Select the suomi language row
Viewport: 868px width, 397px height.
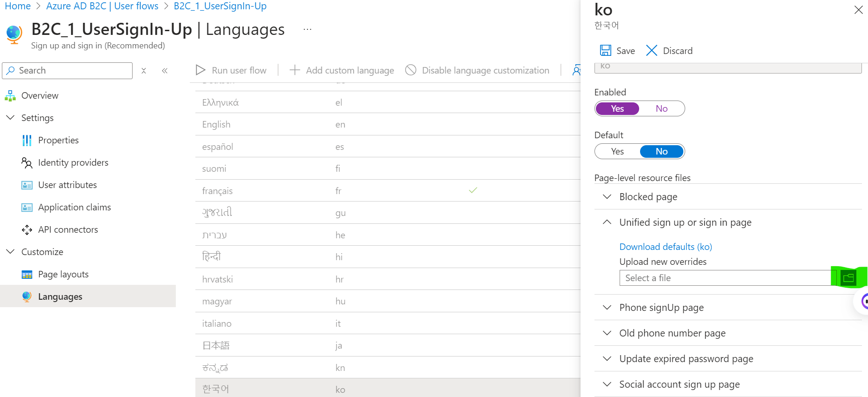(388, 168)
